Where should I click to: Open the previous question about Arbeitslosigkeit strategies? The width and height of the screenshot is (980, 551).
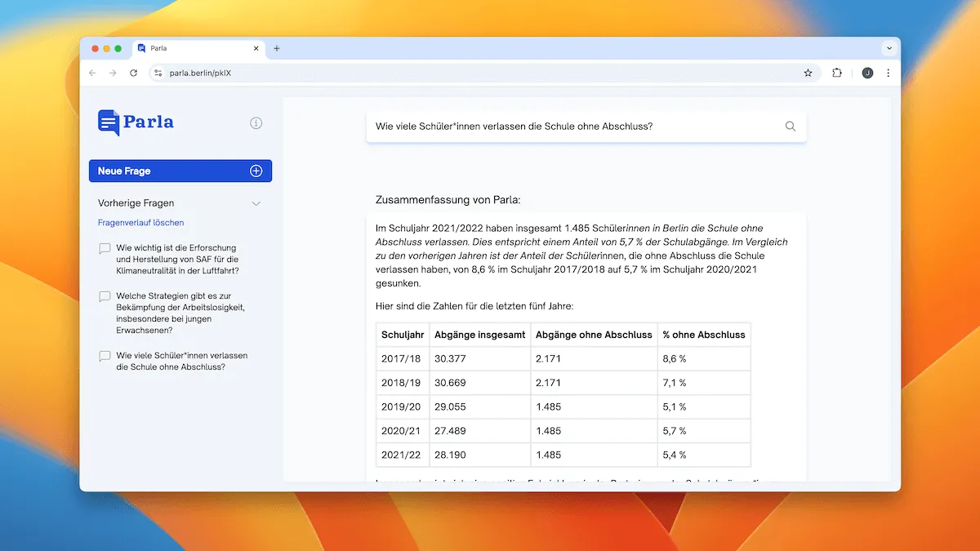pos(180,313)
